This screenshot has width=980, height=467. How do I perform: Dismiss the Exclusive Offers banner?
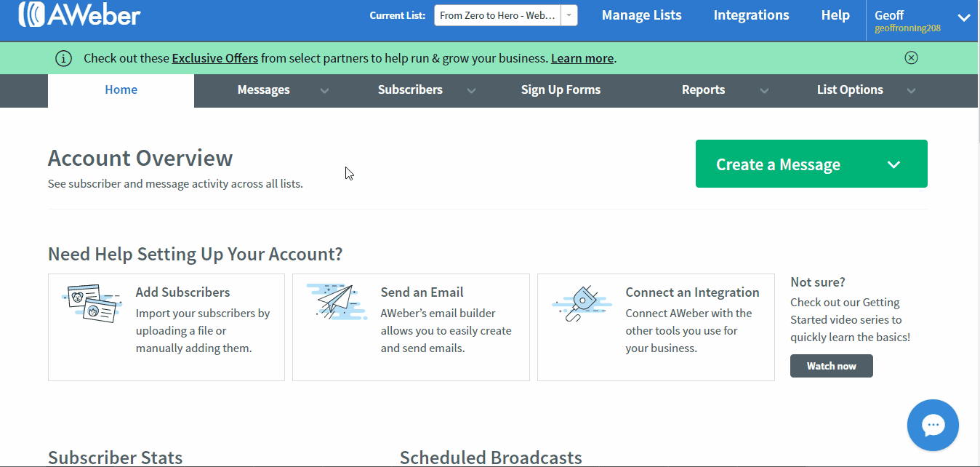[911, 58]
